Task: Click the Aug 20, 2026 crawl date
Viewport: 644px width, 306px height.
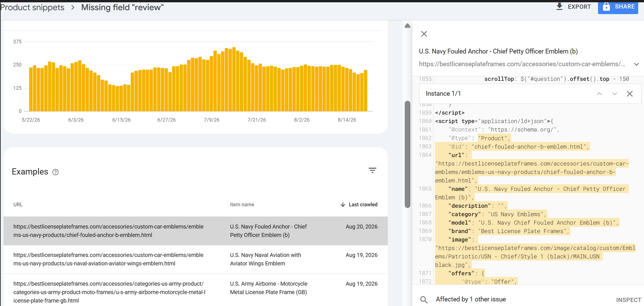Action: (361, 226)
